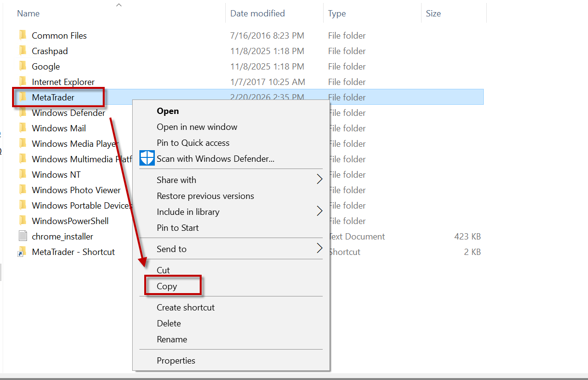Choose Copy from the context menu

pos(167,286)
